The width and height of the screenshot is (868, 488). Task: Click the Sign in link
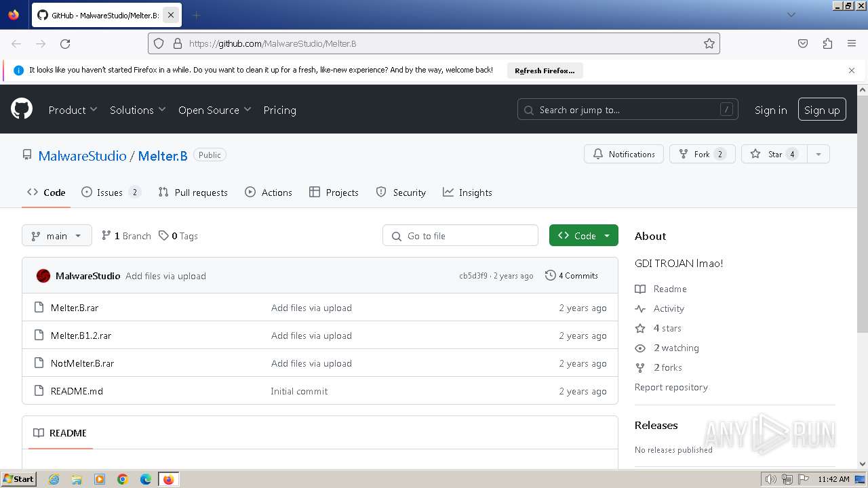(771, 110)
